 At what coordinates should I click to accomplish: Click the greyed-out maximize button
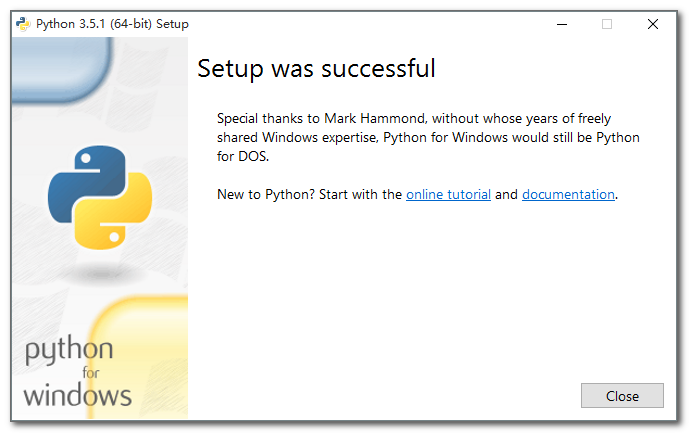[607, 24]
